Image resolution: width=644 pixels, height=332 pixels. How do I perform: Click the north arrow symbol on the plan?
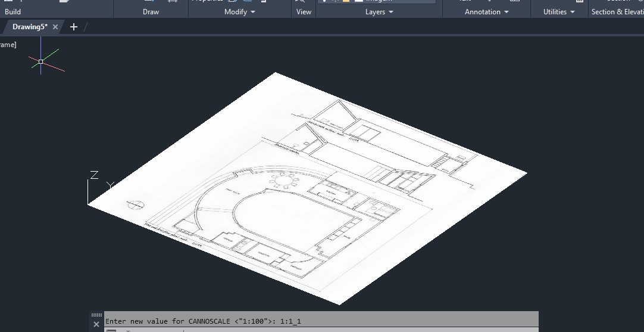pos(136,206)
